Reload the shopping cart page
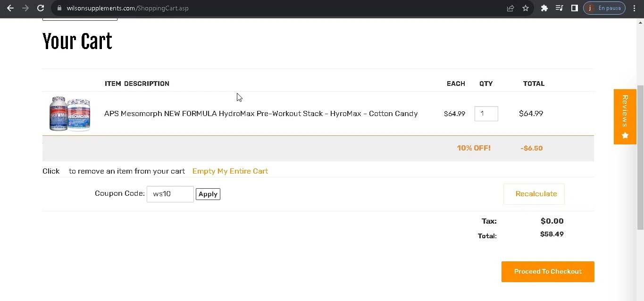644x301 pixels. [41, 8]
